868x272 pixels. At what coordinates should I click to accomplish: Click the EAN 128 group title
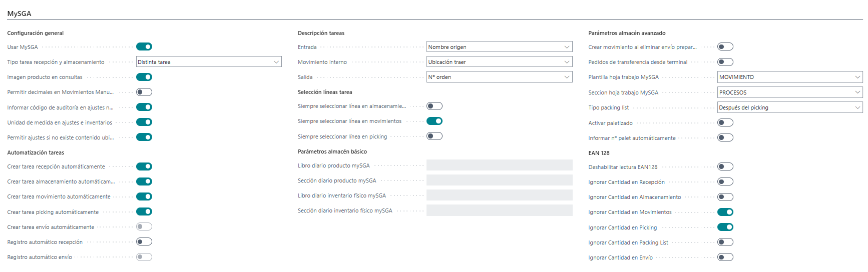point(599,153)
